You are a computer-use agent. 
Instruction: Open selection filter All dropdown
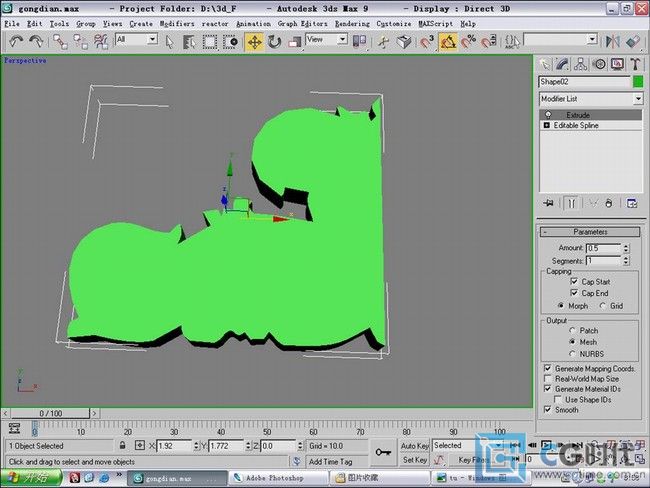click(153, 39)
